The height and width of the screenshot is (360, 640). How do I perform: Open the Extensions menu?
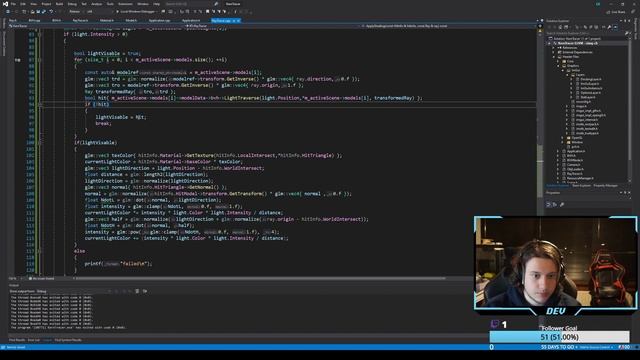point(125,4)
